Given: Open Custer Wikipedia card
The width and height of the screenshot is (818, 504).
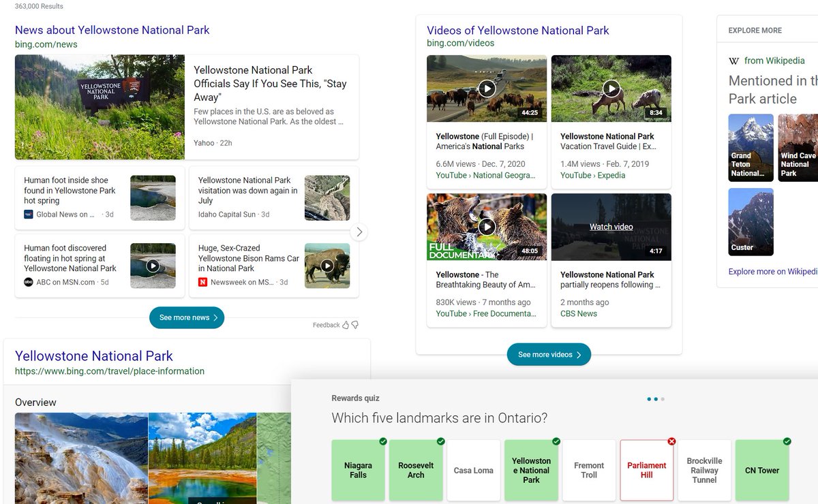Looking at the screenshot, I should [x=751, y=222].
